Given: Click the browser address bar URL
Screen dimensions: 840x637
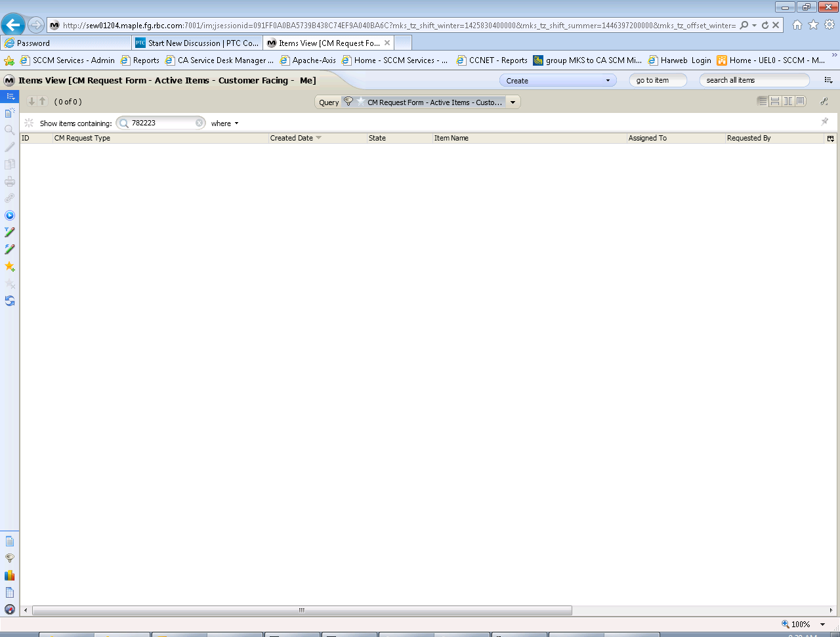Looking at the screenshot, I should coord(399,25).
